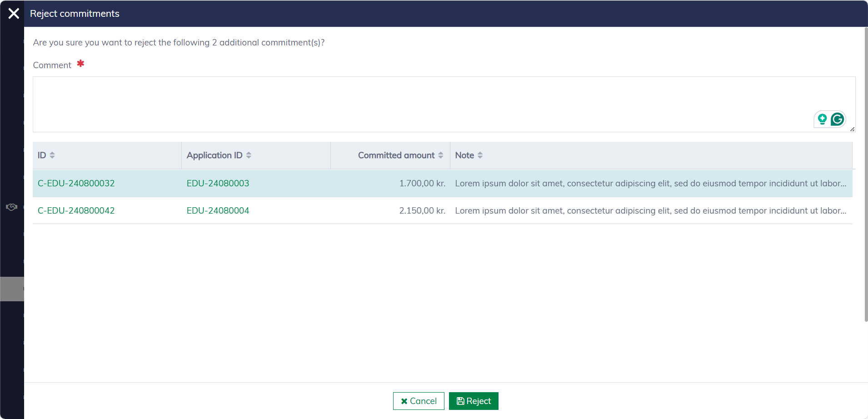Sort by Committed amount sort icon
868x419 pixels.
point(441,155)
